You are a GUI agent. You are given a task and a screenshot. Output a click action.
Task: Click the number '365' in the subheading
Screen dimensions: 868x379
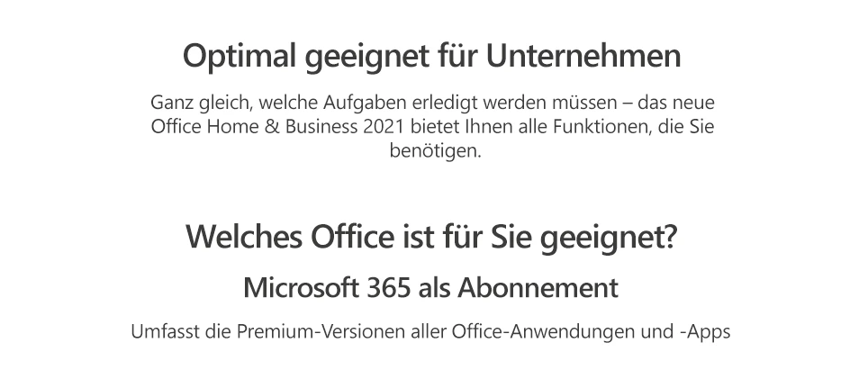389,288
